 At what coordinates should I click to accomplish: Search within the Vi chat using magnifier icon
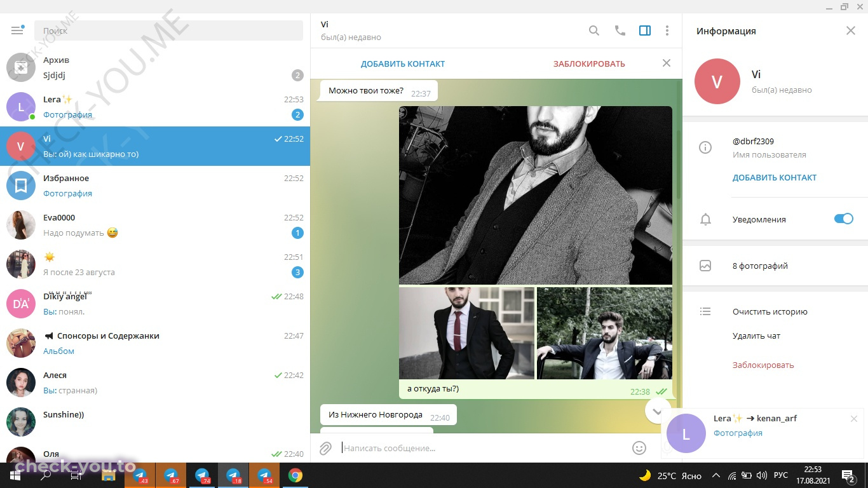point(594,30)
